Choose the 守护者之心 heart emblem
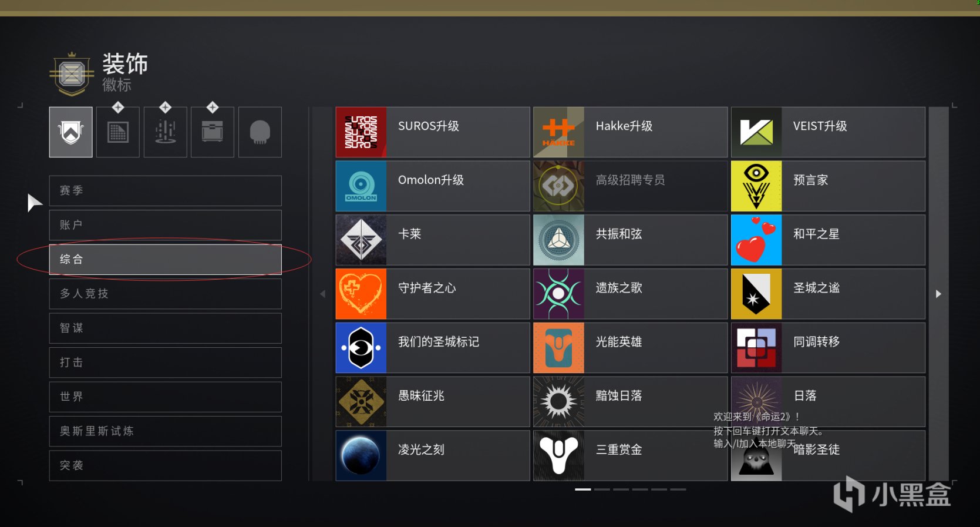This screenshot has width=980, height=527. click(433, 294)
